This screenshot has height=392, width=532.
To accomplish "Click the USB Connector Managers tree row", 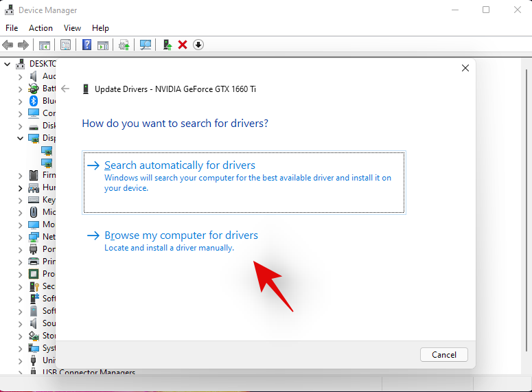I will click(x=89, y=371).
